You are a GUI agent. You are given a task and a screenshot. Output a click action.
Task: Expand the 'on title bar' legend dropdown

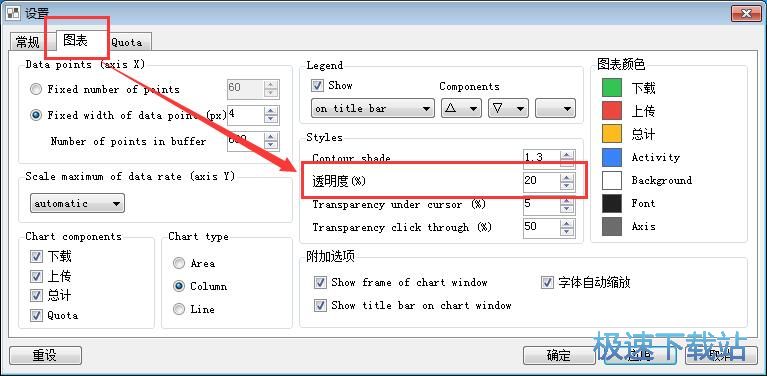372,109
